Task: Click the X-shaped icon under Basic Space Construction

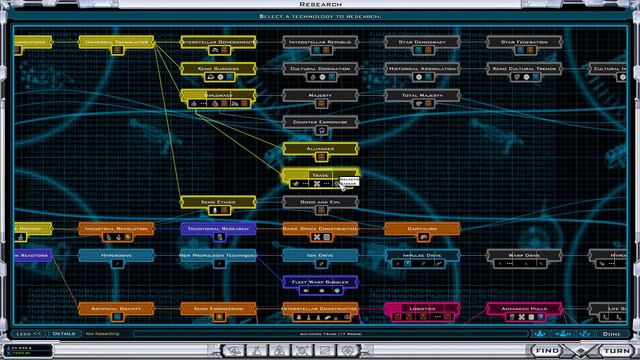Action: 316,237
